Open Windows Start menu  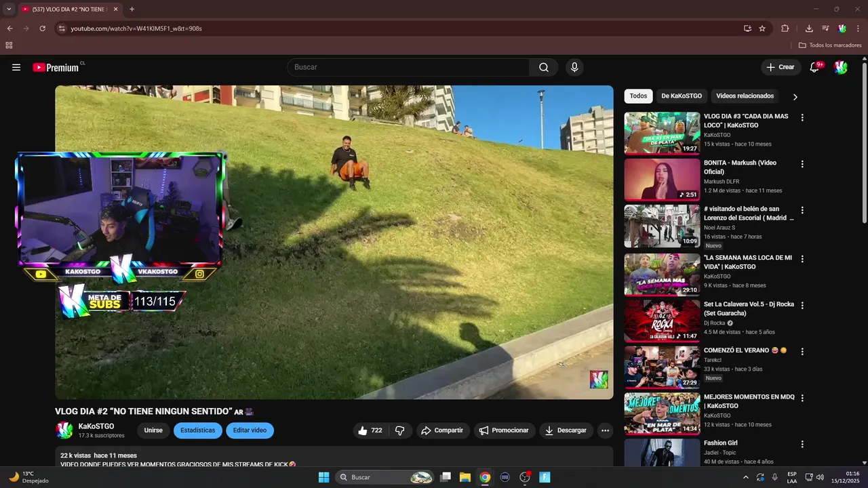(323, 477)
